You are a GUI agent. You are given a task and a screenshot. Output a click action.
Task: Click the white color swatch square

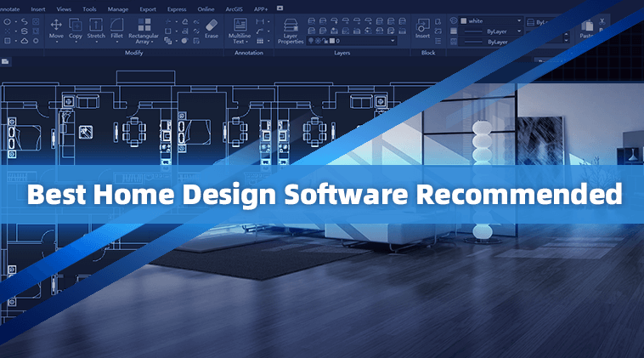pos(464,20)
